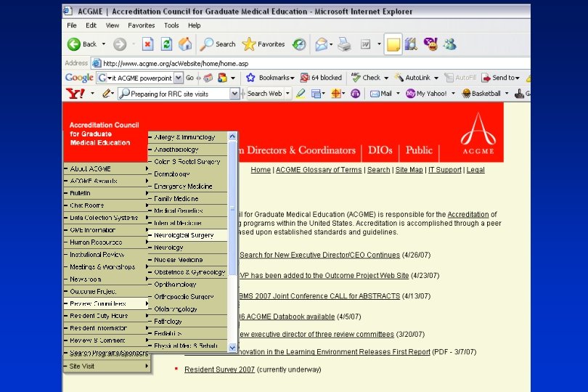Launch Yahoo Messenger smiley icon
Viewport: 588px width, 392px height.
click(x=431, y=44)
